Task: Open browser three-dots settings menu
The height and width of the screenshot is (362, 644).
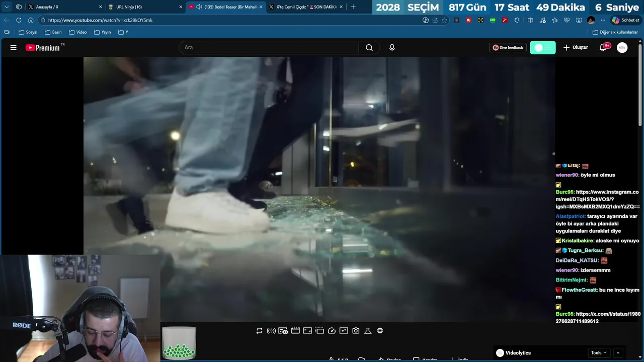Action: pos(603,20)
